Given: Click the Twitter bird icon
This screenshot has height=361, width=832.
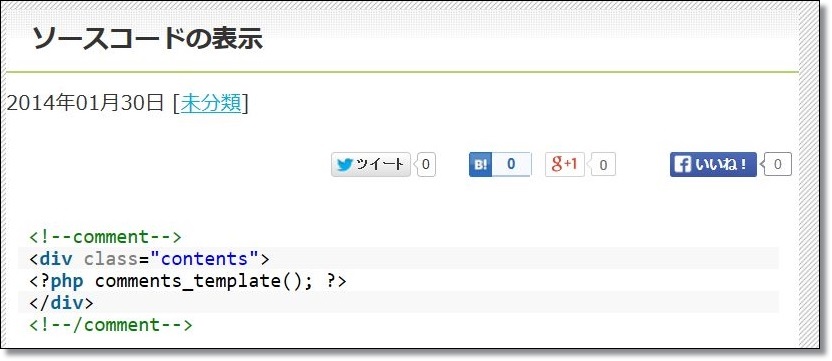Looking at the screenshot, I should coord(345,165).
